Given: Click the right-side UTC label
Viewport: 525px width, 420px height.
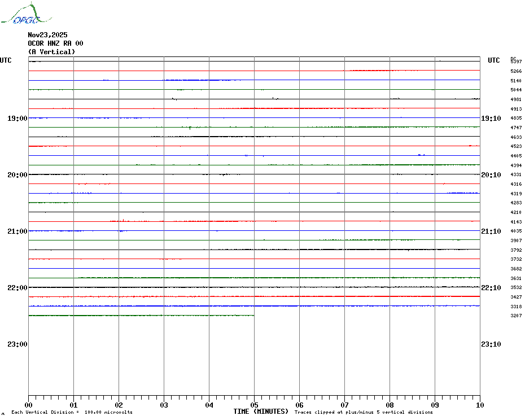Looking at the screenshot, I should coord(494,60).
